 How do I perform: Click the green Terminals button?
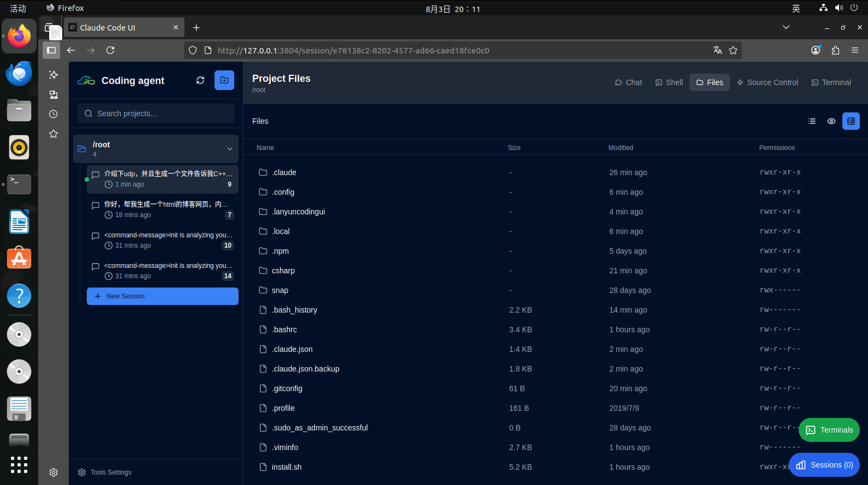829,430
